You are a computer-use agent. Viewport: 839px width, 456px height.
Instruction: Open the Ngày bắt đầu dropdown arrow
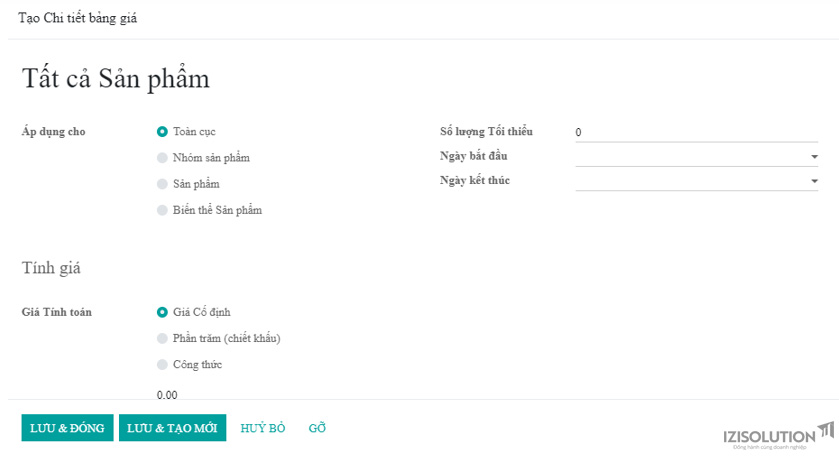(x=814, y=157)
